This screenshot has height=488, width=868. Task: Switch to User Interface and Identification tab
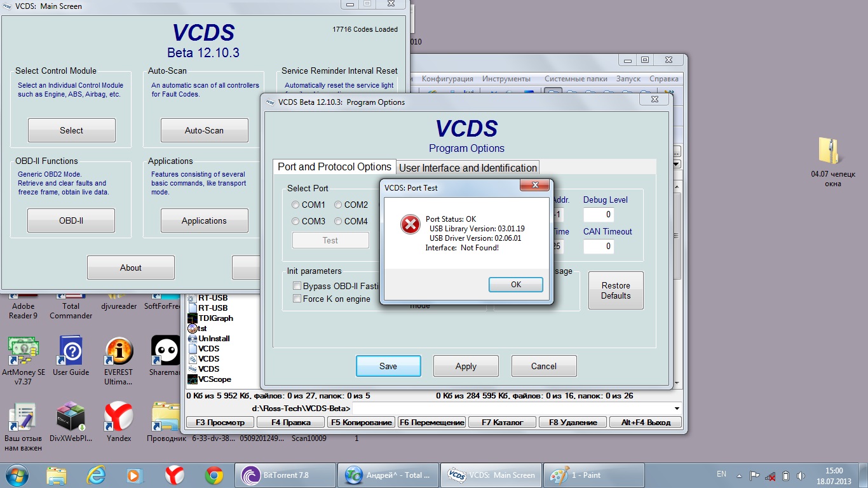click(x=468, y=168)
